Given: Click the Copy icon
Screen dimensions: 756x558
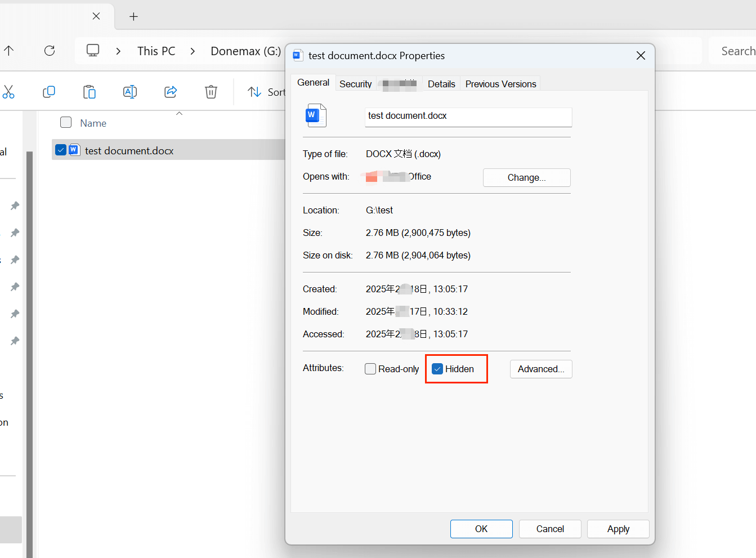Looking at the screenshot, I should click(x=49, y=92).
